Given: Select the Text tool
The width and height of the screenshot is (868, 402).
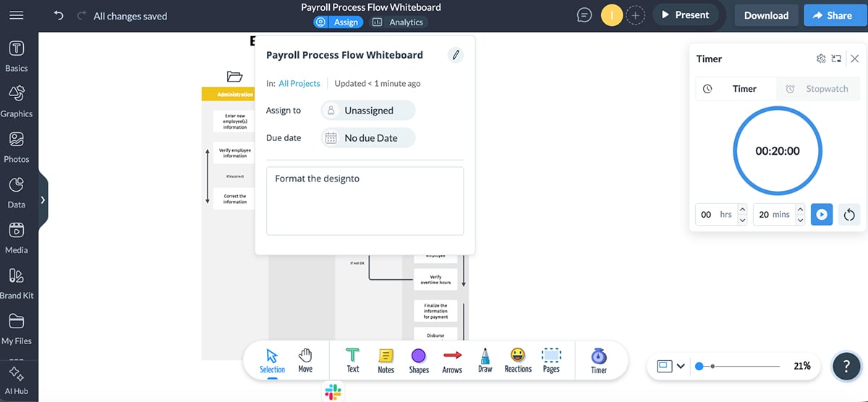Looking at the screenshot, I should (x=352, y=360).
